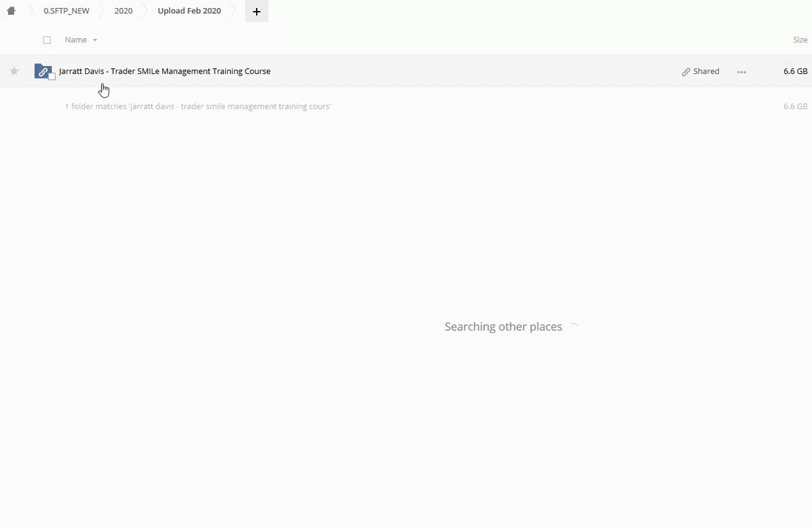Image resolution: width=812 pixels, height=528 pixels.
Task: Click the 6.6 GB size in folder row
Action: pyautogui.click(x=795, y=71)
